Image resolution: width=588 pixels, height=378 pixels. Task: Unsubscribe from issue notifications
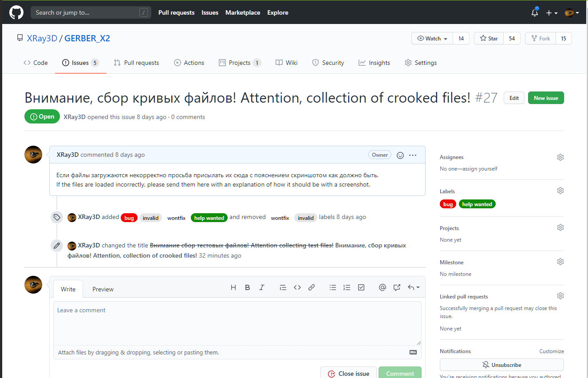coord(502,365)
